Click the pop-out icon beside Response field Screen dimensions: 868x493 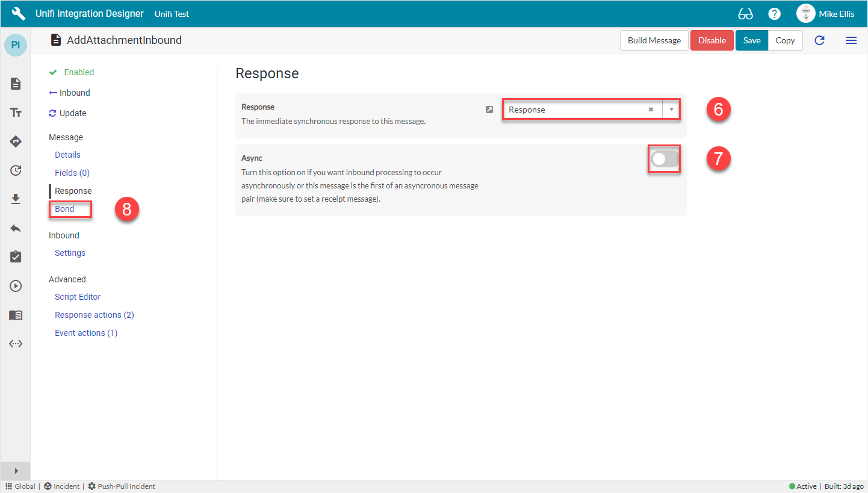tap(489, 110)
